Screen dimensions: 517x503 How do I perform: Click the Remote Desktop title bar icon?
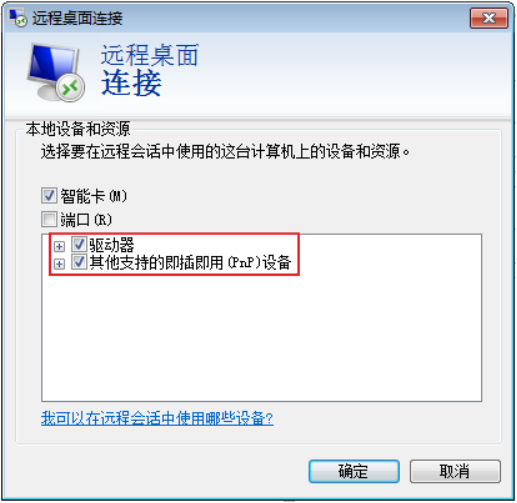tap(17, 18)
